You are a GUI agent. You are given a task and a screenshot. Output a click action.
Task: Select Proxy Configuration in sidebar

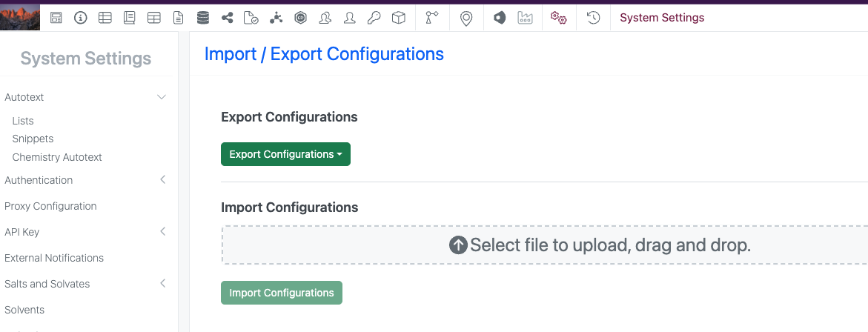(50, 206)
